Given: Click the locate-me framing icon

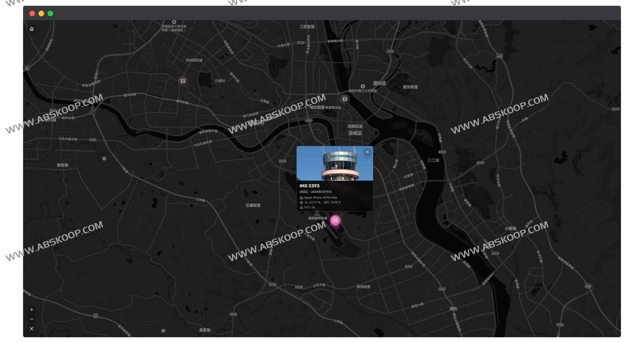Looking at the screenshot, I should pos(32,328).
